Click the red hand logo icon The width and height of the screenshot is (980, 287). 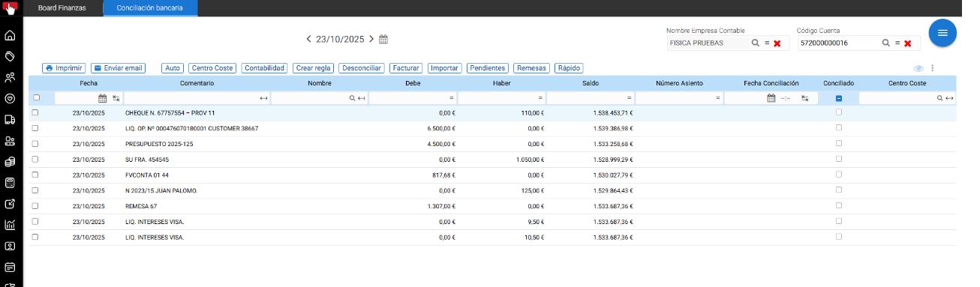point(11,8)
